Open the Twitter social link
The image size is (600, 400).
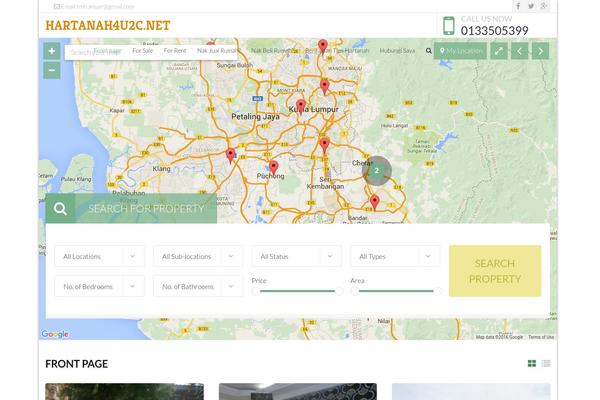(x=531, y=6)
